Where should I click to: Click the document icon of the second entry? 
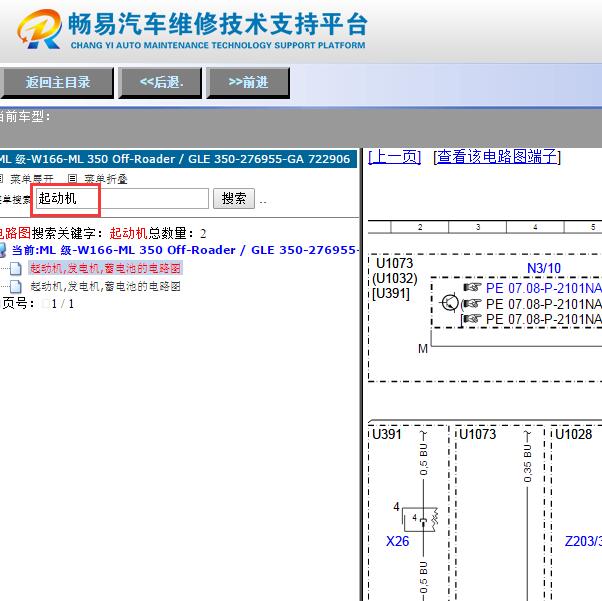[x=15, y=286]
